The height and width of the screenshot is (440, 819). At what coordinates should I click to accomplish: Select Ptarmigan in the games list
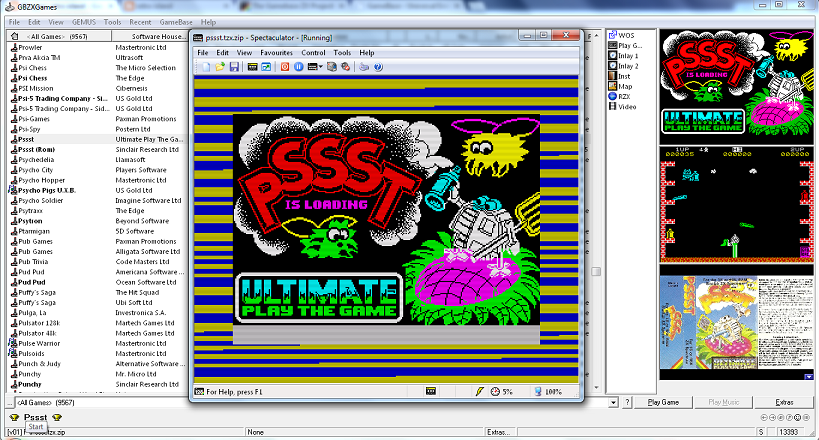pos(98,231)
